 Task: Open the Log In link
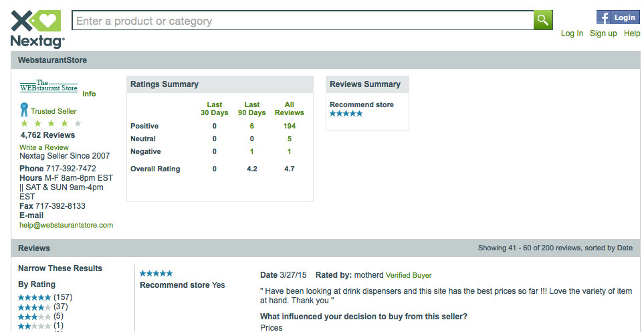[572, 33]
